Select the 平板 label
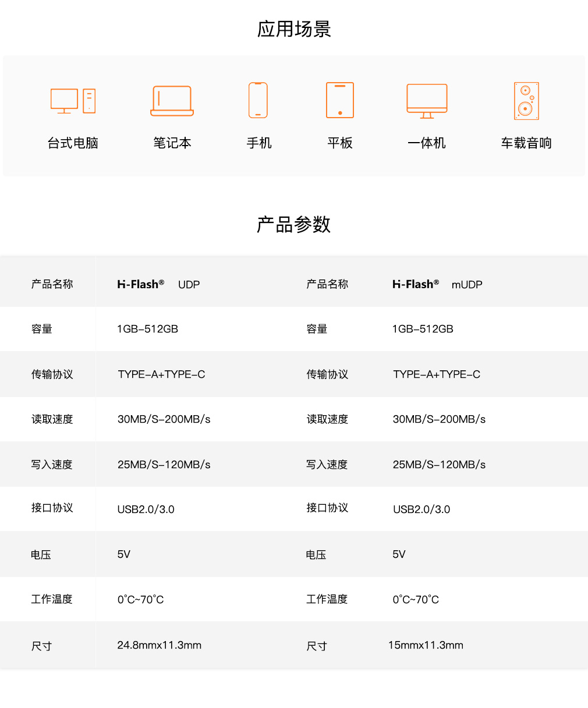The image size is (588, 708). 340,143
